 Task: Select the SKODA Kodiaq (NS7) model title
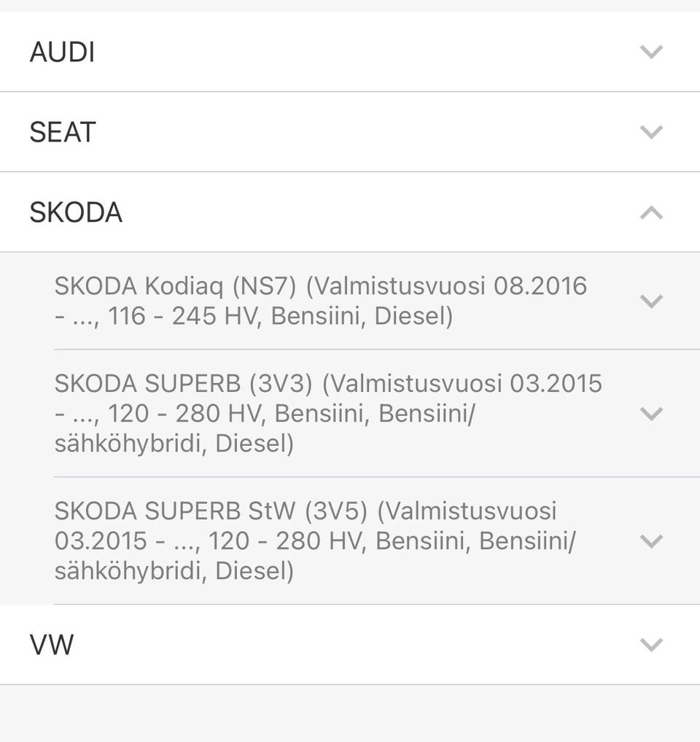(175, 286)
